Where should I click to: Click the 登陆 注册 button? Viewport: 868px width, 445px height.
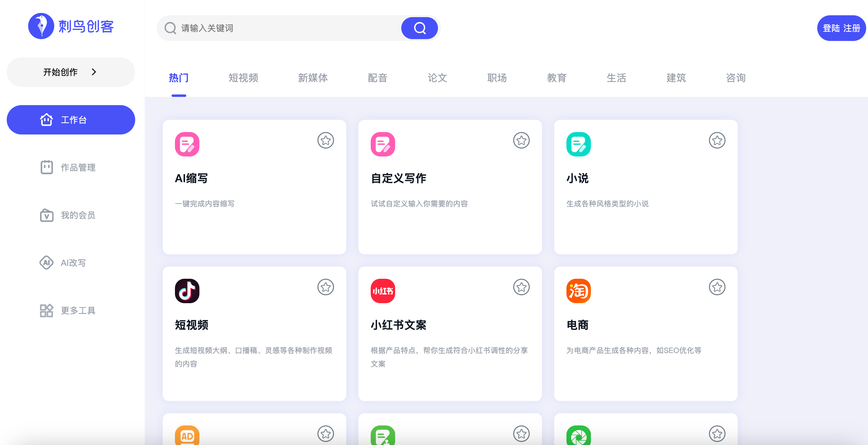pyautogui.click(x=841, y=28)
